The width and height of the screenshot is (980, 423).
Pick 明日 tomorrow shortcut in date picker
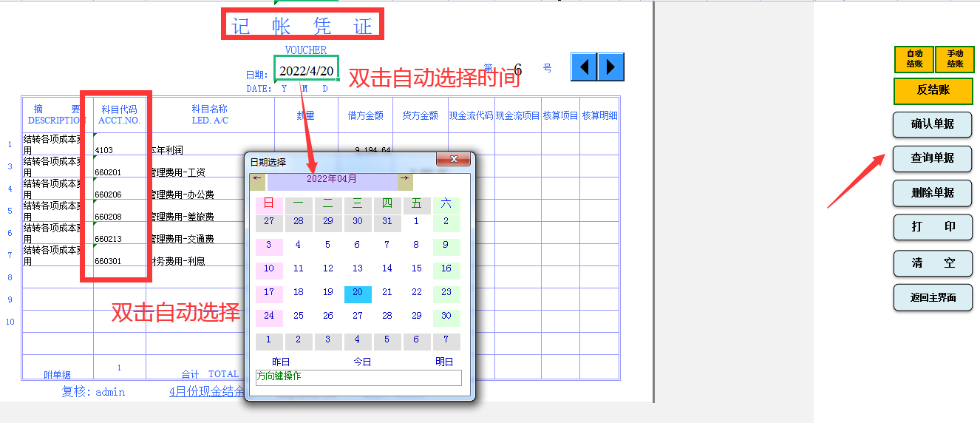click(443, 362)
